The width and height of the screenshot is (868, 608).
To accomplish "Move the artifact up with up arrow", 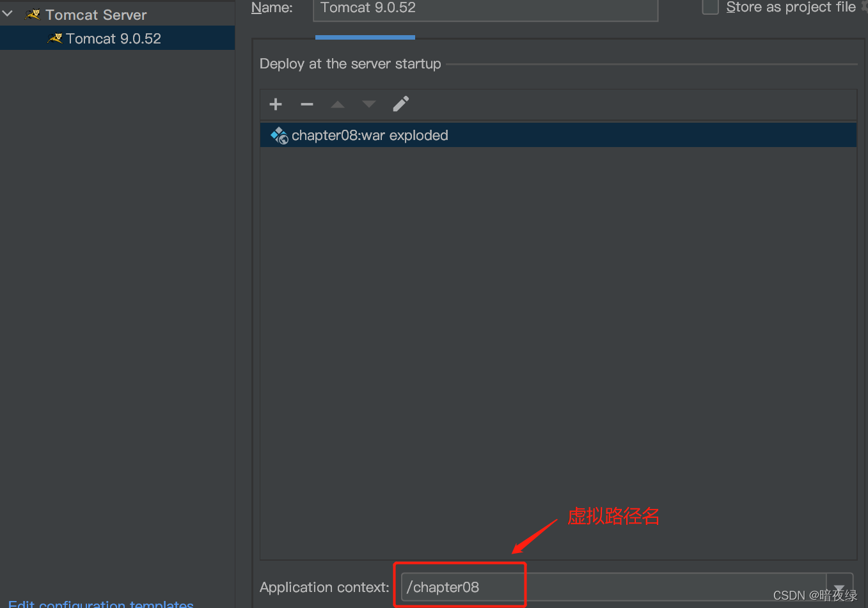I will click(x=338, y=104).
